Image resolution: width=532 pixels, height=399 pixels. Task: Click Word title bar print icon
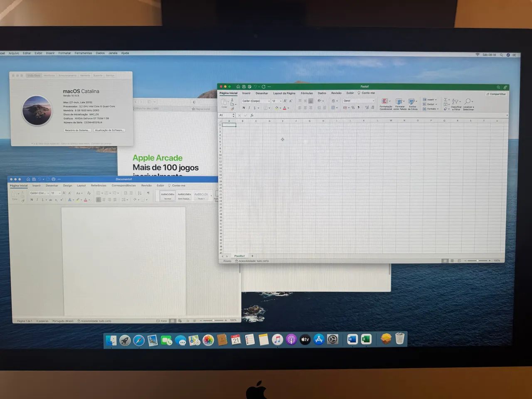[53, 179]
